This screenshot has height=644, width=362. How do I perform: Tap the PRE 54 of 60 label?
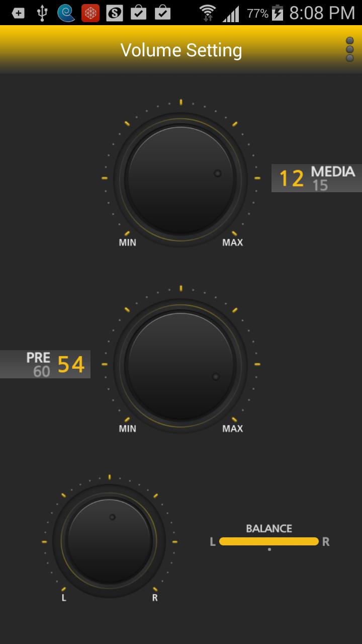pos(45,364)
